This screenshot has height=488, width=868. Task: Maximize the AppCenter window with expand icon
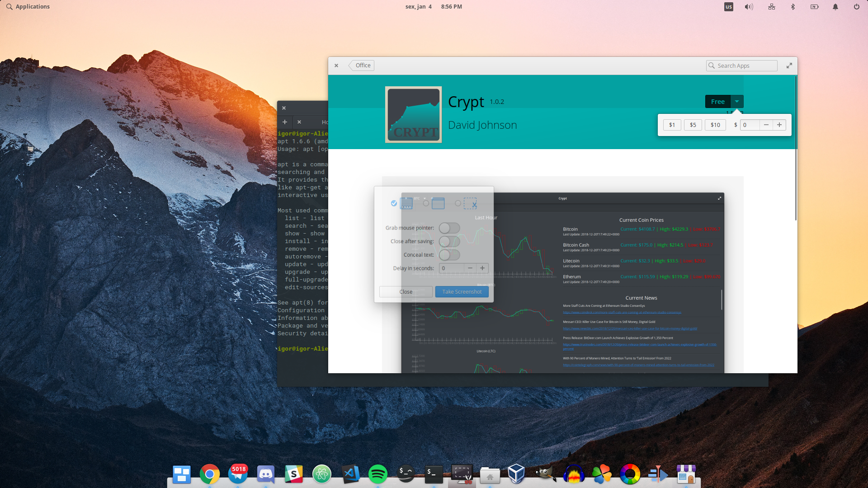[789, 66]
